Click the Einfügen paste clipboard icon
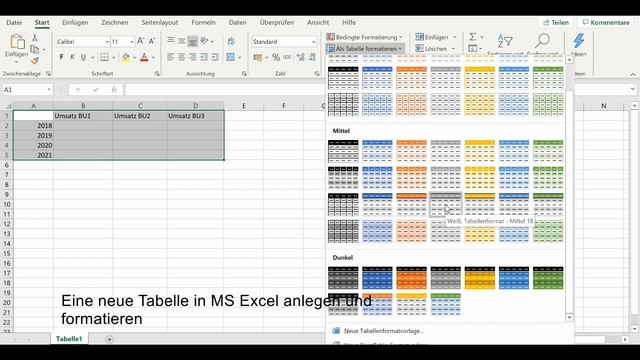This screenshot has width=640, height=360. point(17,42)
